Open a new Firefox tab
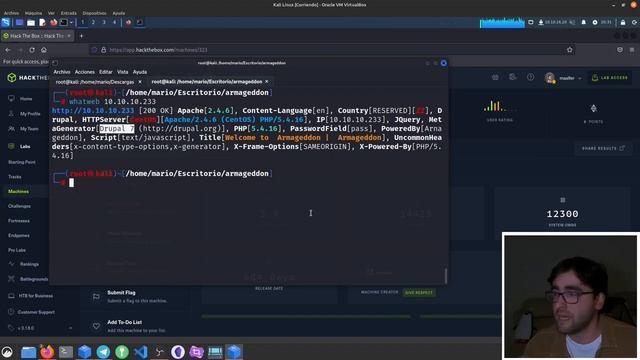 coord(81,36)
